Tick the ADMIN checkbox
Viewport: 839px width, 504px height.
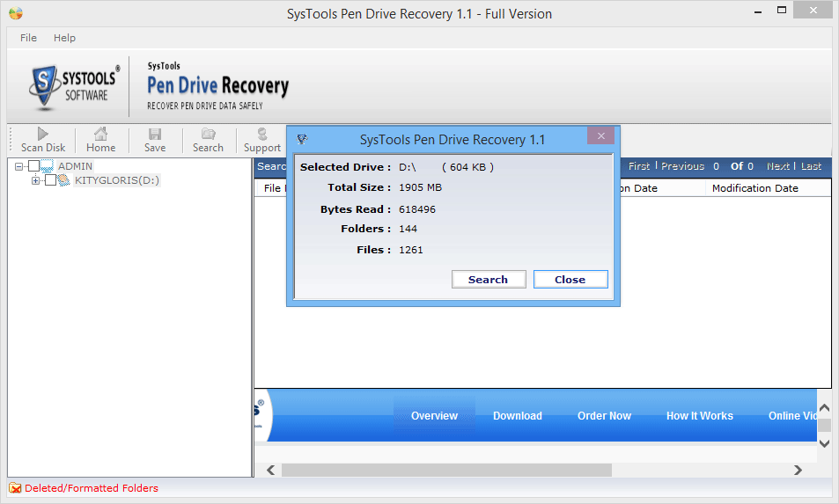click(33, 166)
